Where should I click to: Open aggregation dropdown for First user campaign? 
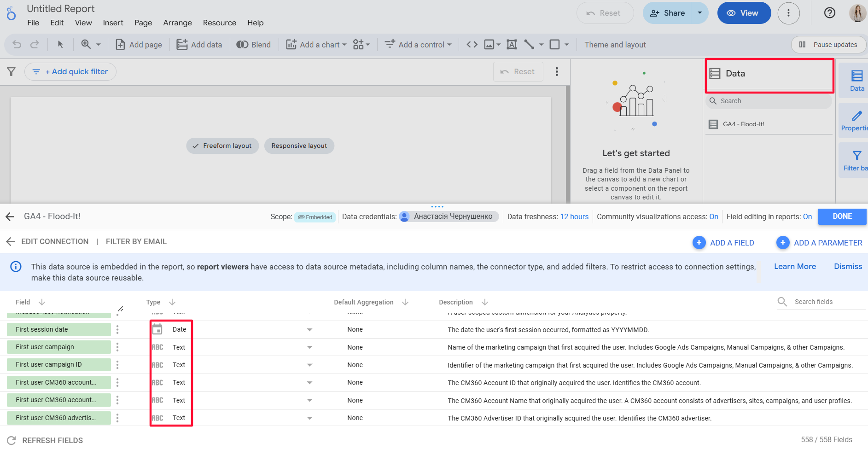click(x=309, y=347)
